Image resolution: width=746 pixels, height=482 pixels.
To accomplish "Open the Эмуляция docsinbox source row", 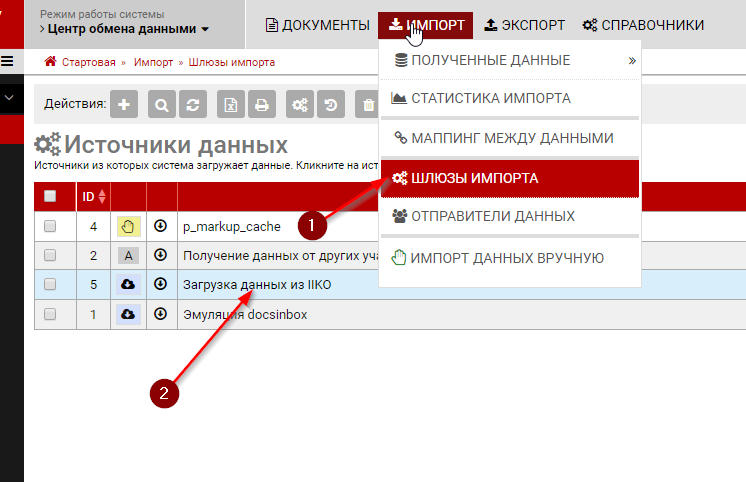I will tap(243, 314).
